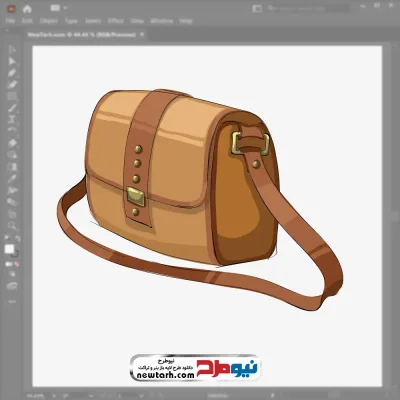Image resolution: width=400 pixels, height=400 pixels.
Task: Select the Zoom magnifier tool
Action: 12,226
